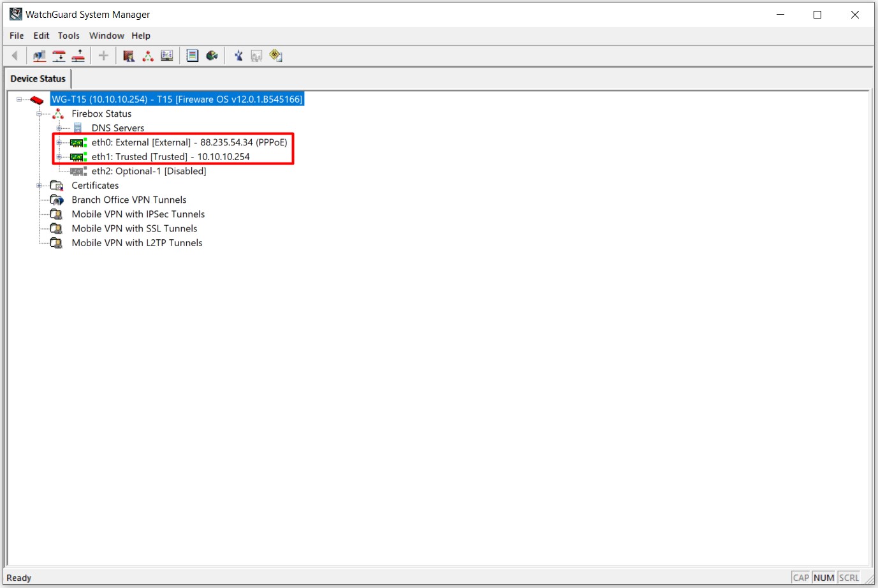Expand the eth0 External interface node
Screen dimensions: 878x588
pos(59,142)
